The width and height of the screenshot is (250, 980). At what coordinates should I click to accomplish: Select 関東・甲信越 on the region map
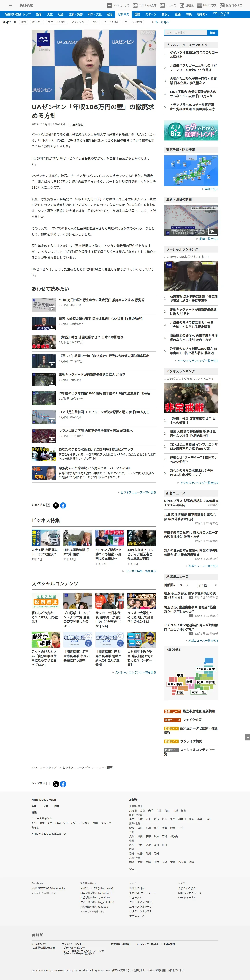[x=206, y=682]
